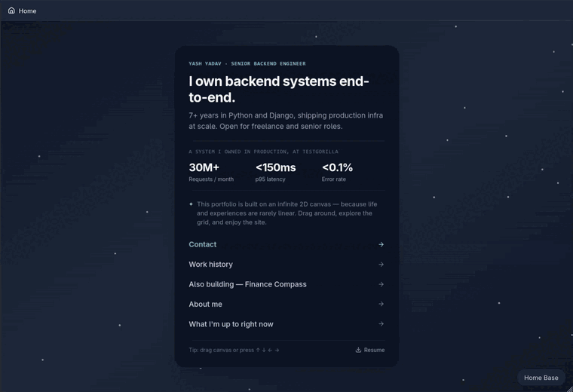573x392 pixels.
Task: Click the <0.1% error rate stat
Action: [x=337, y=172]
